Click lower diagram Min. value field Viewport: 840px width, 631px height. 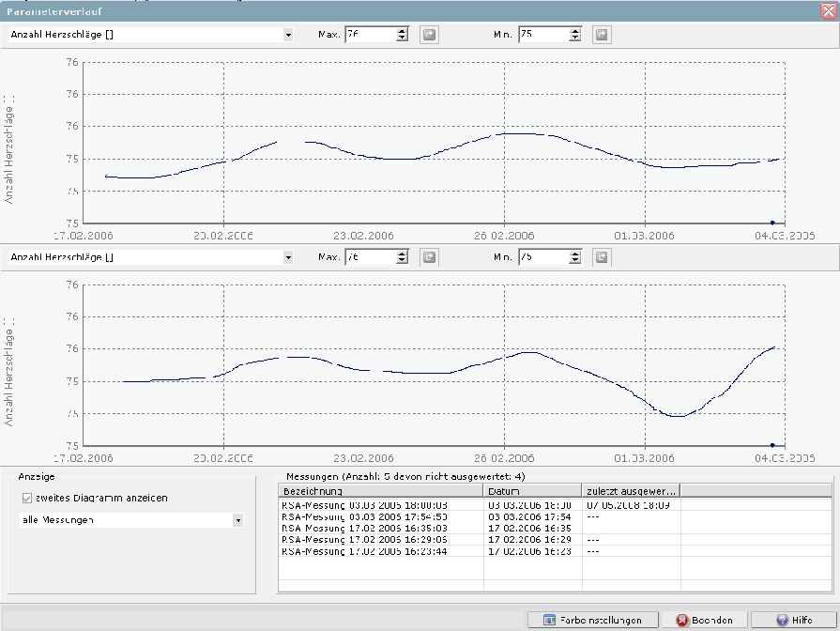[x=542, y=257]
